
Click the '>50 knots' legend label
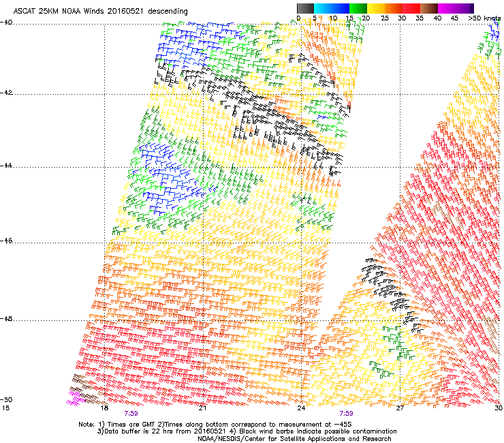[x=484, y=18]
